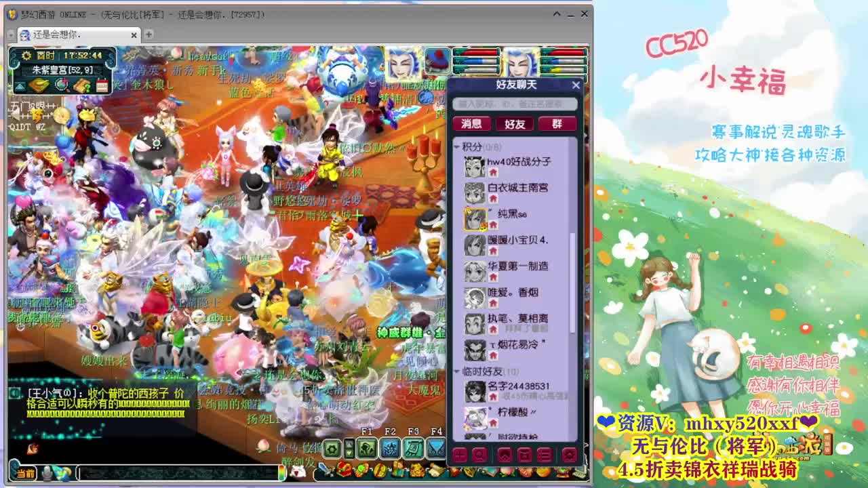Click the avatar of 纯黑se

(x=475, y=219)
